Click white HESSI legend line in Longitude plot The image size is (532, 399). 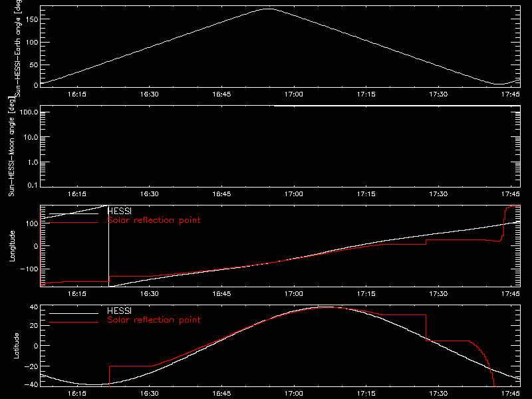tap(74, 213)
